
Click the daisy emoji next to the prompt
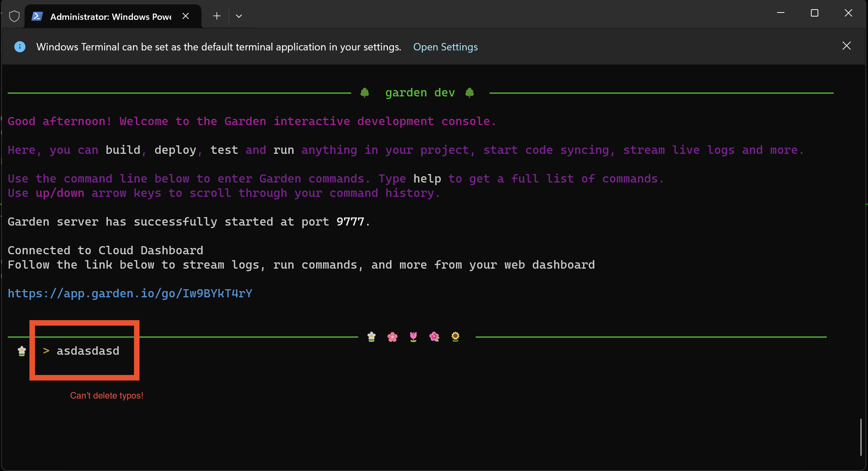click(21, 351)
